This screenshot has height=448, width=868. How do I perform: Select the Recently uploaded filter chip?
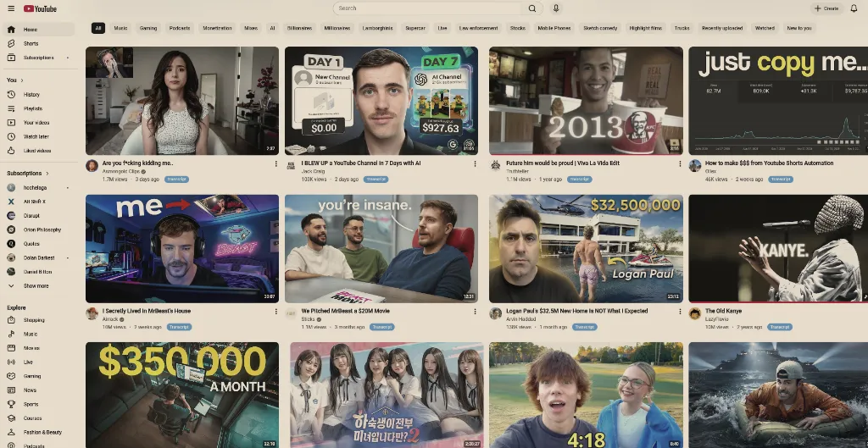(722, 28)
